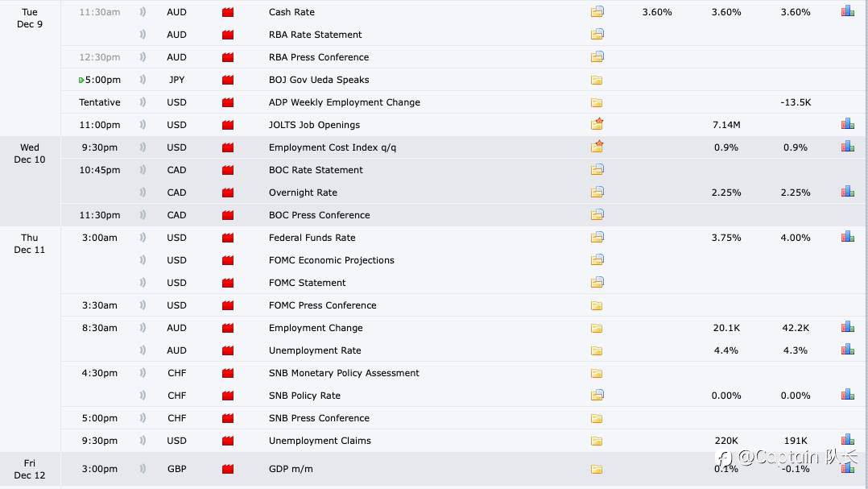Click the chart icon for JOLTS Job Openings
868x489 pixels.
click(847, 125)
